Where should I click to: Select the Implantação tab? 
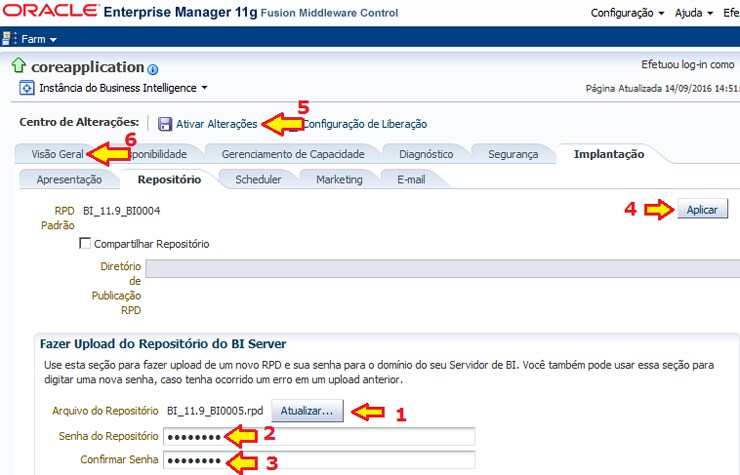[609, 154]
